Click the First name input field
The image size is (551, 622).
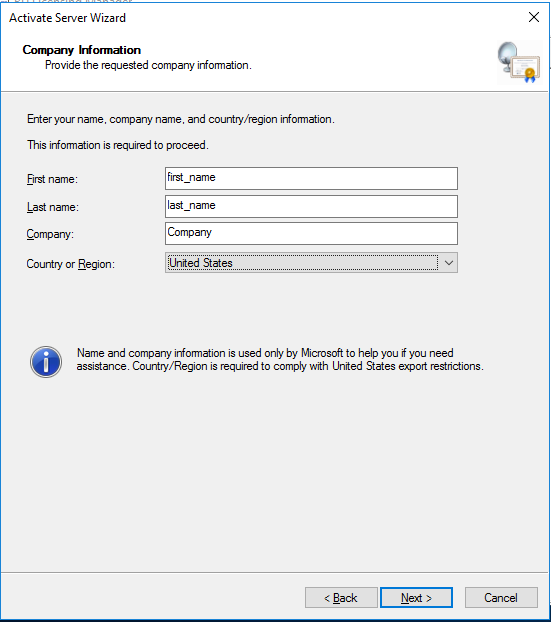(311, 179)
